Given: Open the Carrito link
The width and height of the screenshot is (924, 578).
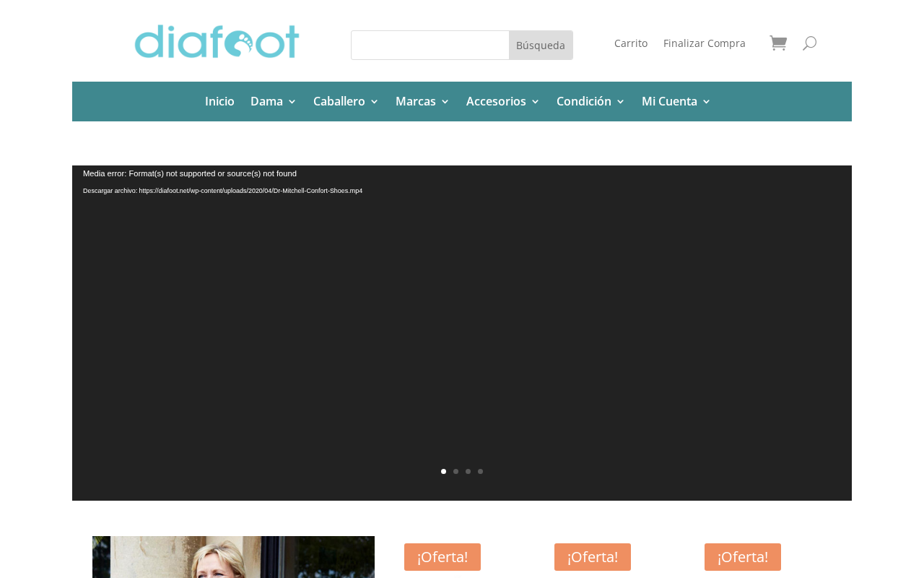Looking at the screenshot, I should (631, 43).
